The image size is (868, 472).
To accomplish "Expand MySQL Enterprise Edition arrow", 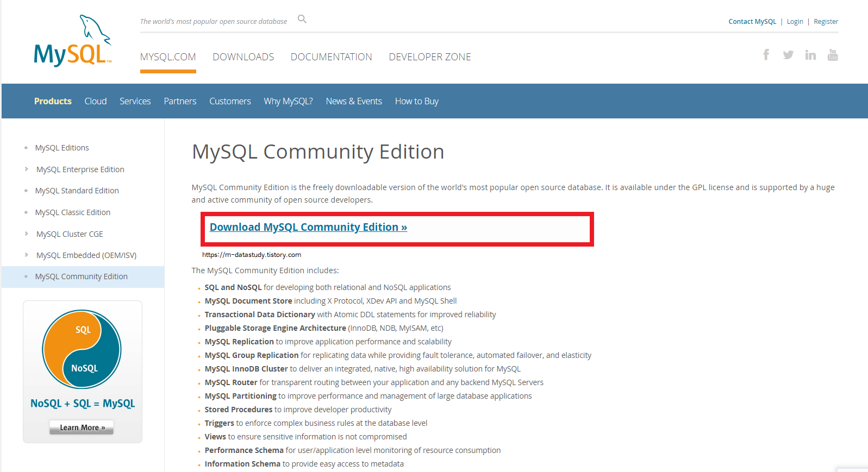I will click(x=26, y=169).
